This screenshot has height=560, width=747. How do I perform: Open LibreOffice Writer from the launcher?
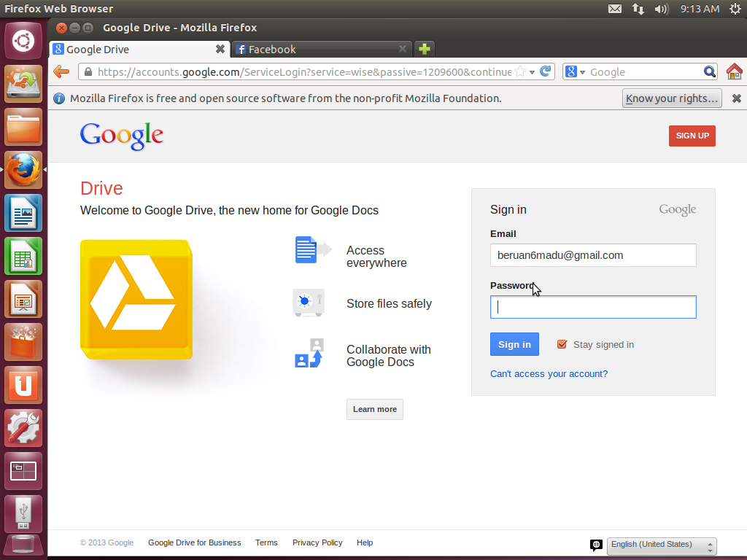23,213
